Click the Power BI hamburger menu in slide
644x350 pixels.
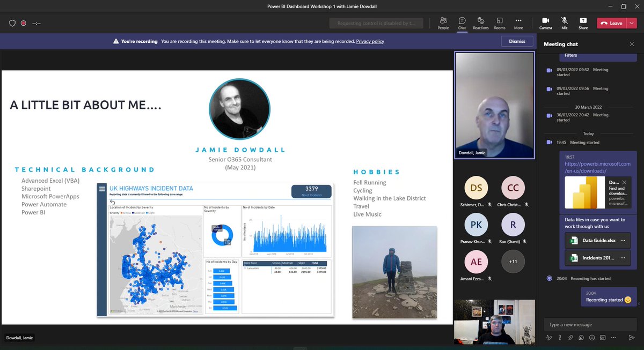point(101,189)
